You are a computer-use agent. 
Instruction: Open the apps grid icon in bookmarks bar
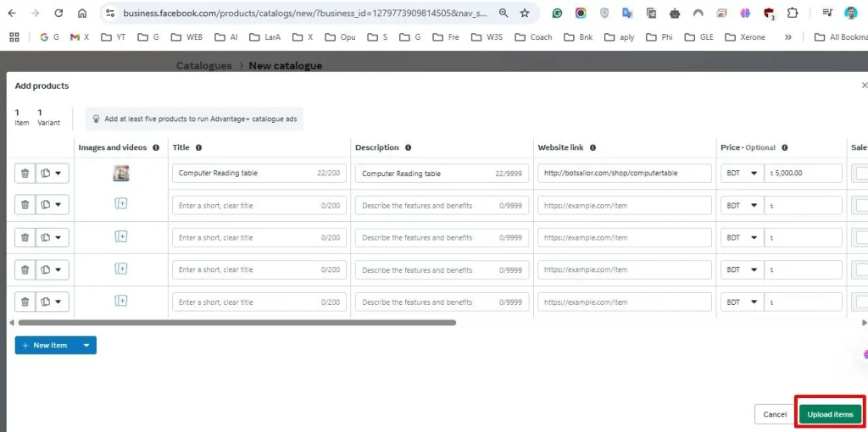pyautogui.click(x=14, y=37)
